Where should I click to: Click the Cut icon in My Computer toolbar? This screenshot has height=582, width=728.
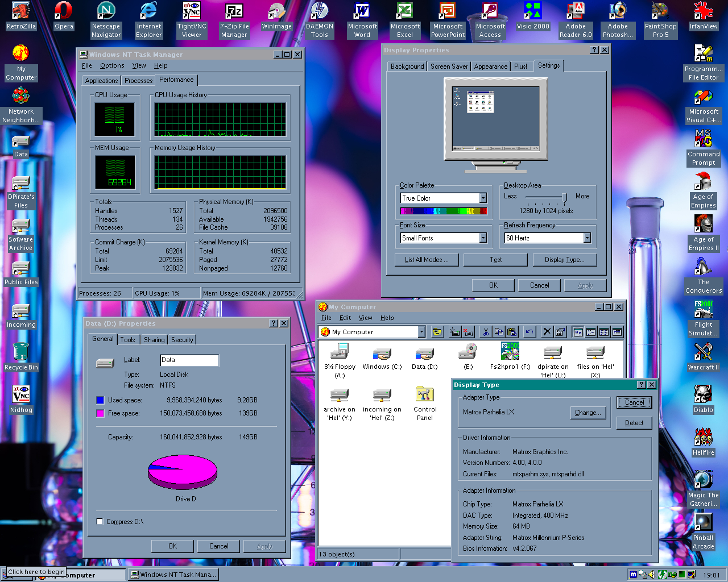click(486, 332)
